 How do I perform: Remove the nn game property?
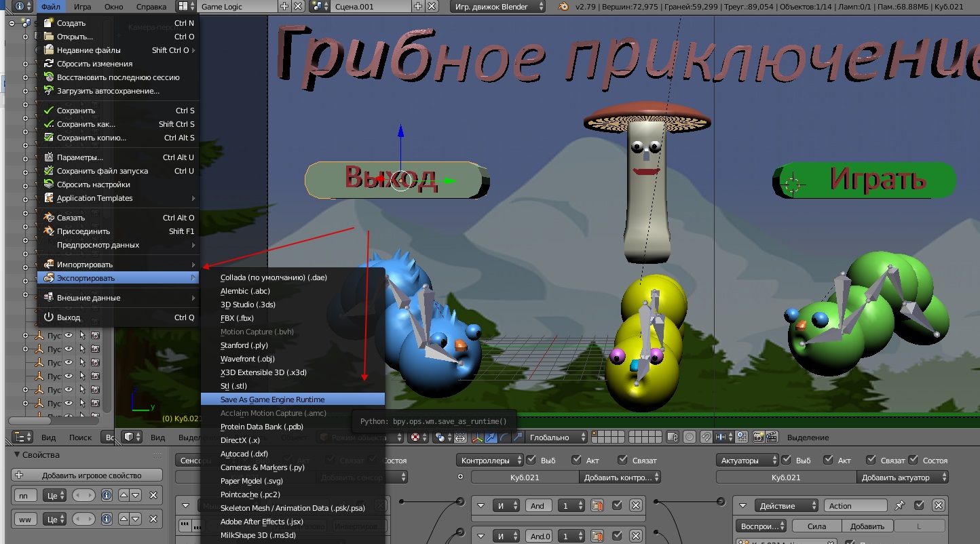click(153, 496)
